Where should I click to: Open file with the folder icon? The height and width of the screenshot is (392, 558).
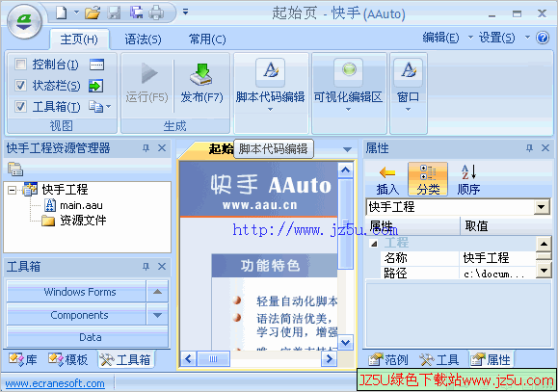click(x=93, y=13)
